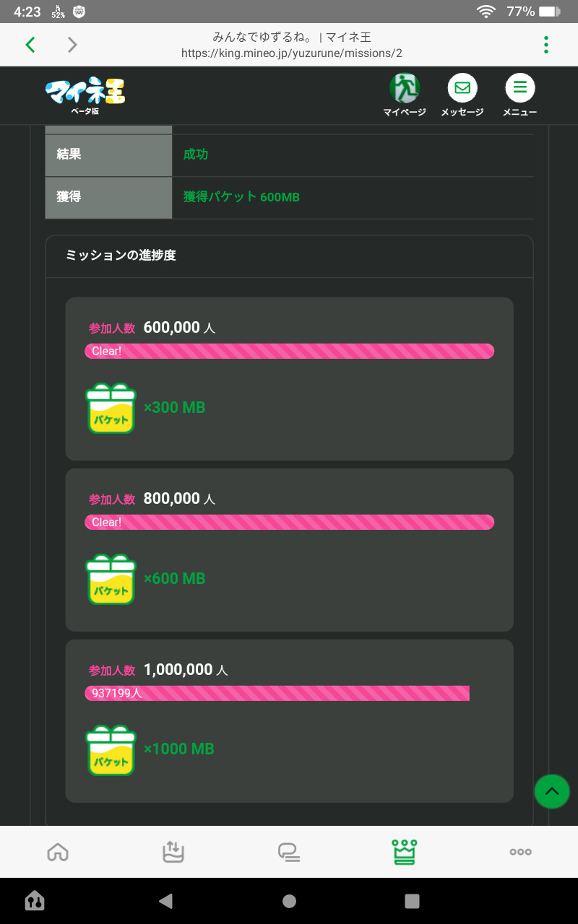The image size is (578, 924).
Task: Click the browser forward arrow
Action: [x=72, y=45]
